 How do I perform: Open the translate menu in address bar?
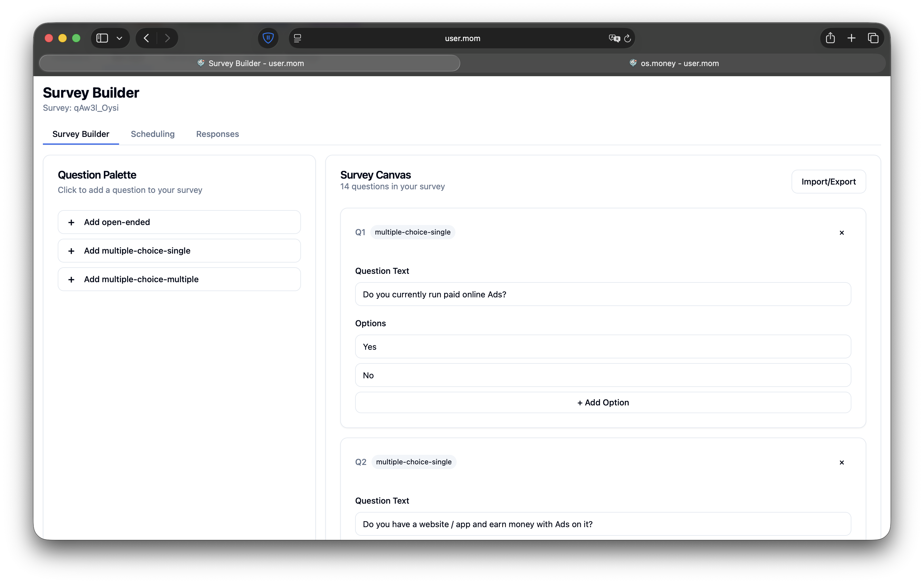tap(614, 38)
